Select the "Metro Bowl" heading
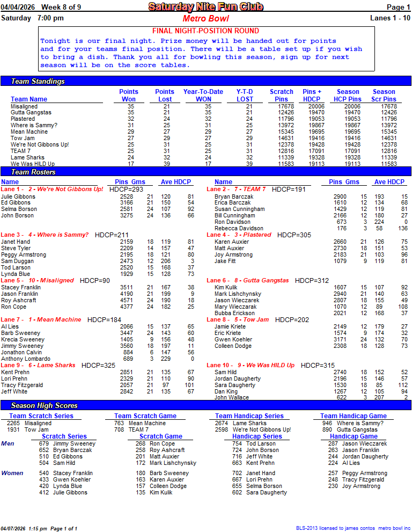 (x=206, y=19)
